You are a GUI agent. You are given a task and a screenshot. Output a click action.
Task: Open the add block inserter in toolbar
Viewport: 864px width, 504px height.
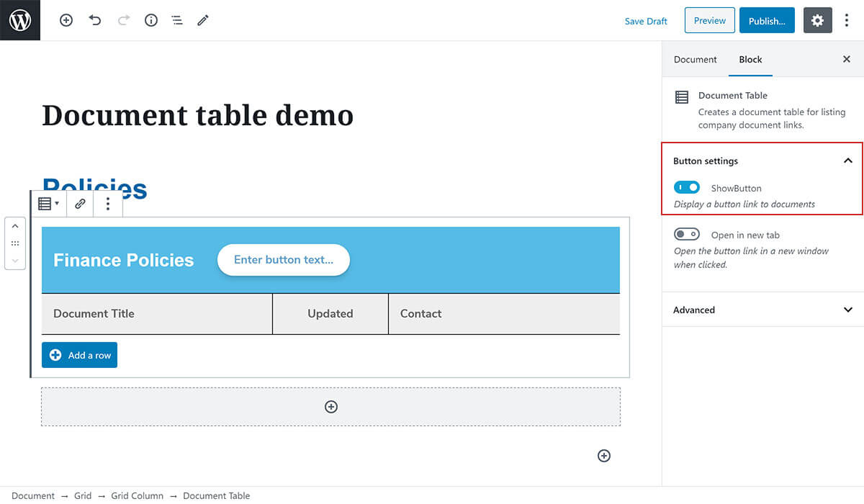(x=66, y=21)
